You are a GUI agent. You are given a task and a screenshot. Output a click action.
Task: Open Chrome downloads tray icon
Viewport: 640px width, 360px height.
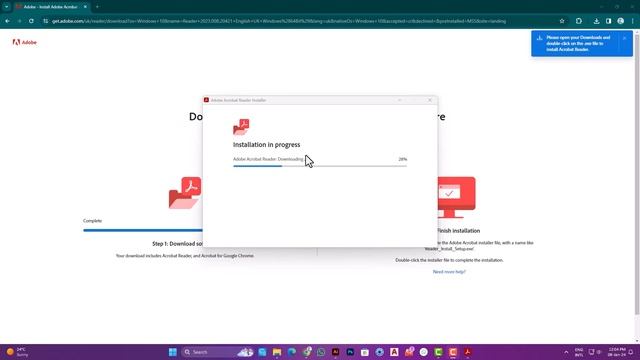(596, 21)
